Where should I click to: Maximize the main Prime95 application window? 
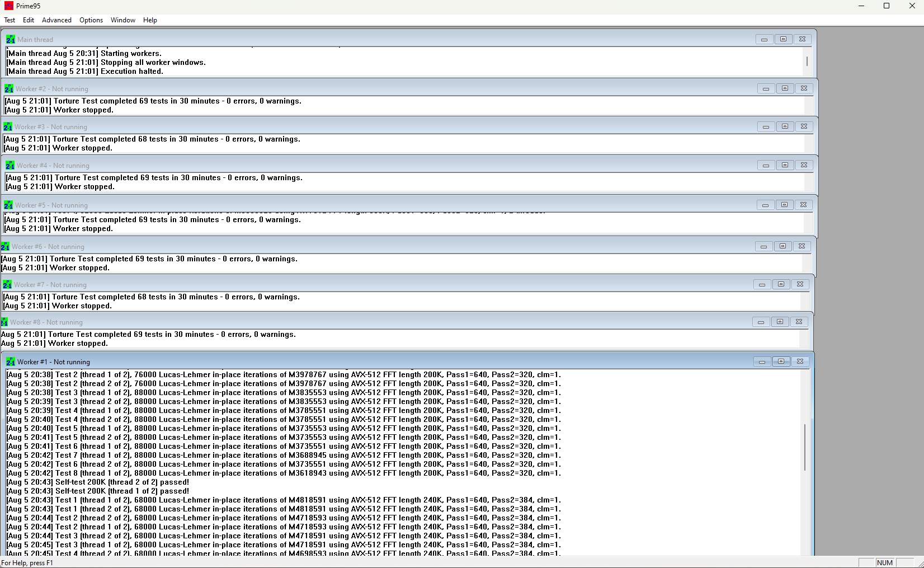point(887,6)
